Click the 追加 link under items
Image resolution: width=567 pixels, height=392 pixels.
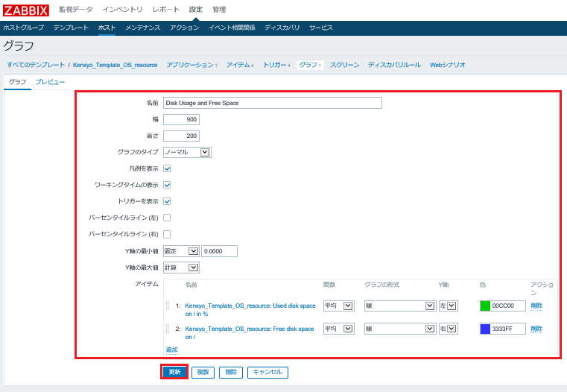[171, 350]
